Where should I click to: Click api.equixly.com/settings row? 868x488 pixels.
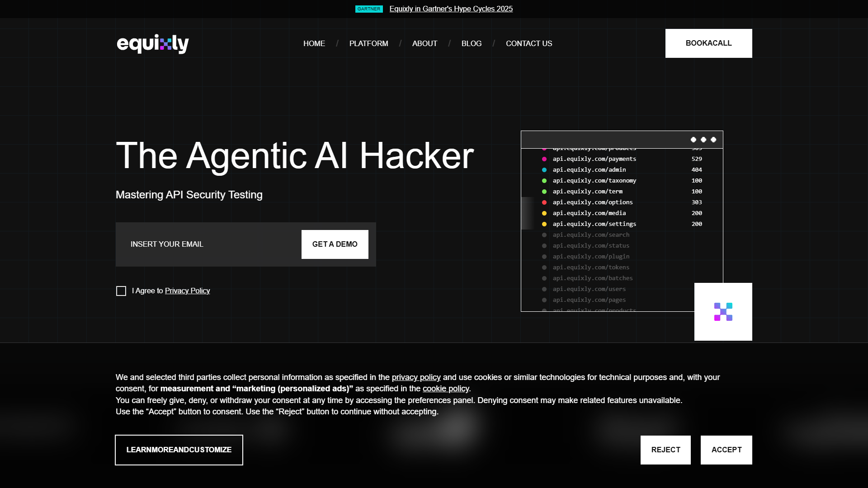point(622,224)
